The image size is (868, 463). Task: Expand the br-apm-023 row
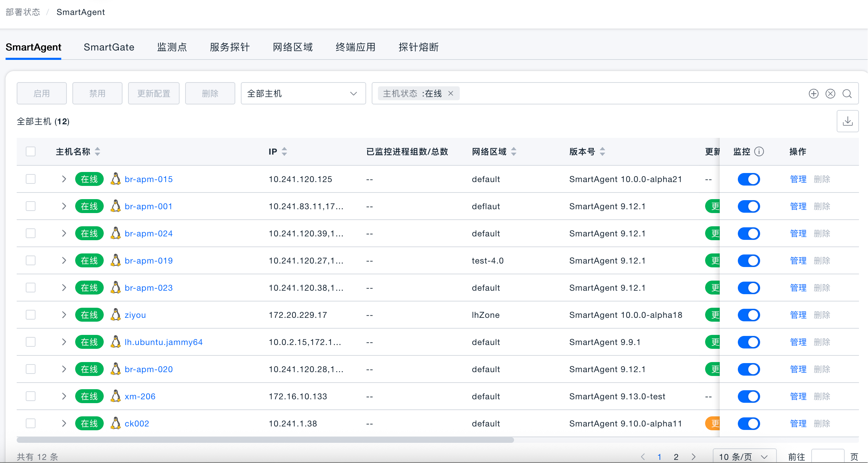[x=64, y=288]
